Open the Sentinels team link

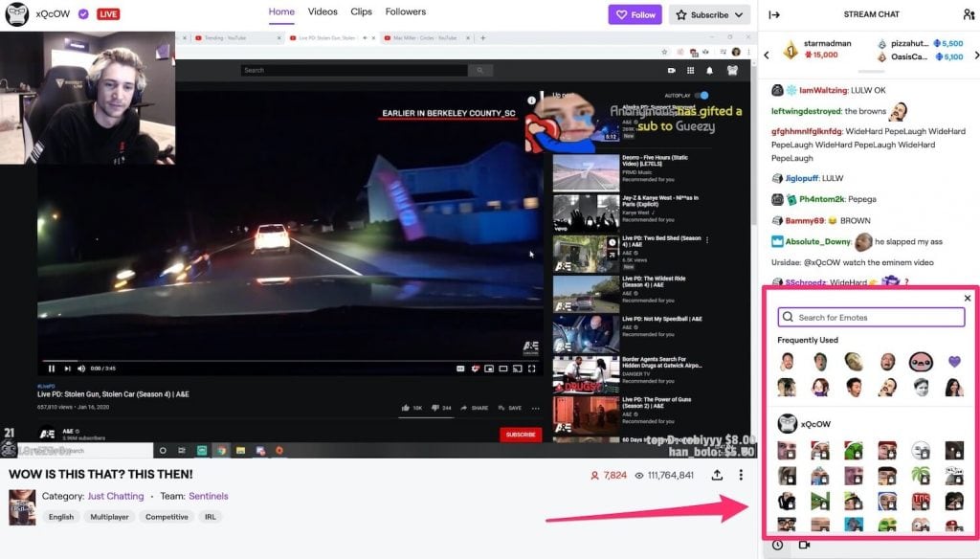tap(208, 496)
